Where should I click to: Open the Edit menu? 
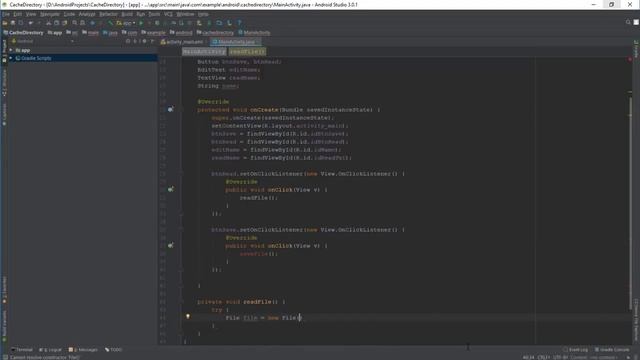point(18,14)
